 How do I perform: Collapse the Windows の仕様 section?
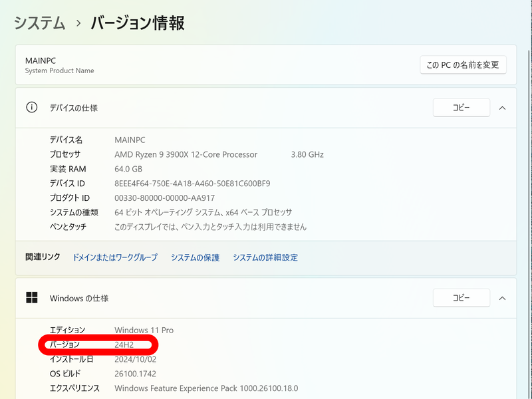[x=503, y=297]
